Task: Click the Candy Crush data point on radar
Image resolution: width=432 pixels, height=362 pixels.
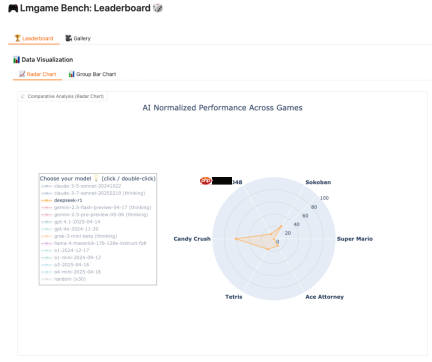Action: 236,239
